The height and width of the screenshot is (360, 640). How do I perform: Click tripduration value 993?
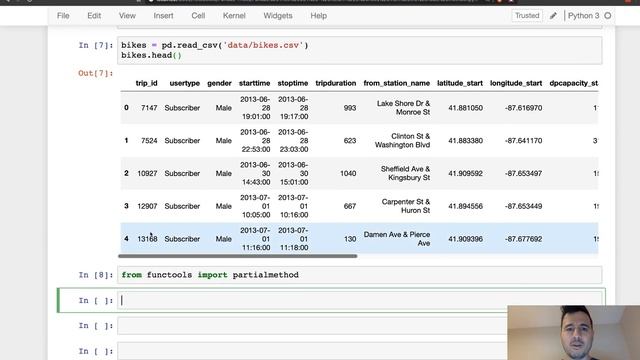pyautogui.click(x=350, y=108)
